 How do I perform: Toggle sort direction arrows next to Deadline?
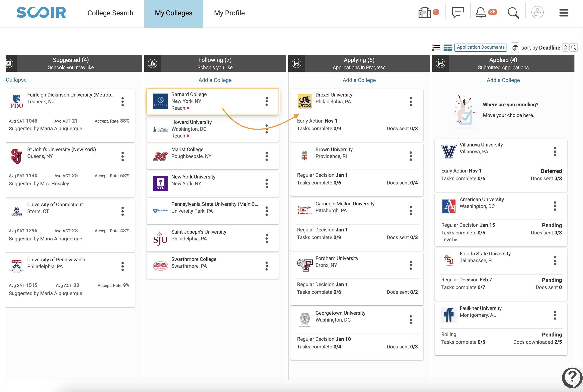click(565, 47)
